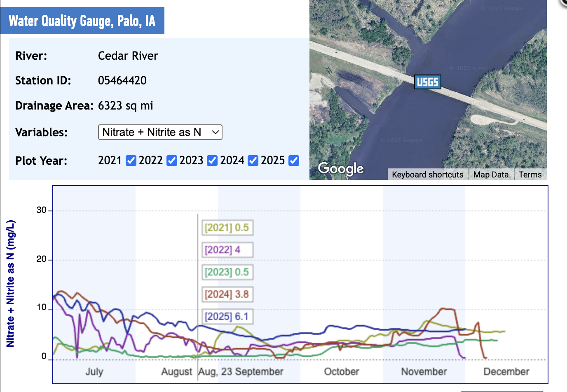Open the Variables dropdown menu
Image resolution: width=567 pixels, height=392 pixels.
tap(160, 132)
